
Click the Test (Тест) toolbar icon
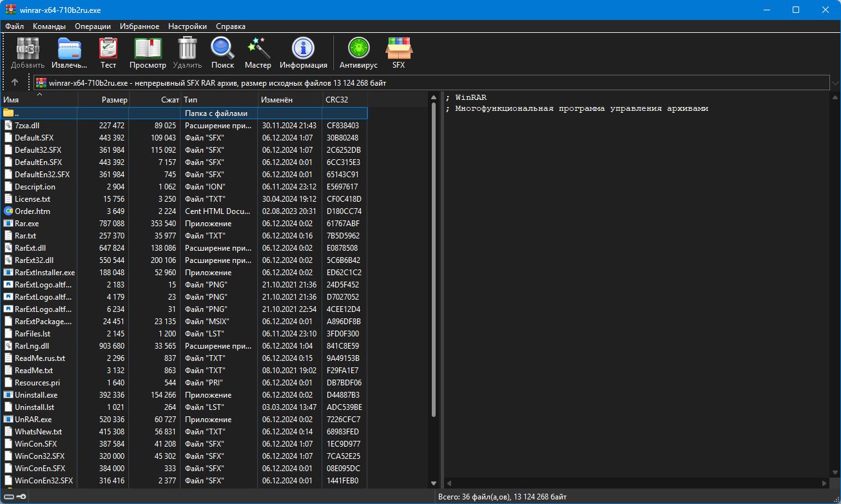coord(108,52)
